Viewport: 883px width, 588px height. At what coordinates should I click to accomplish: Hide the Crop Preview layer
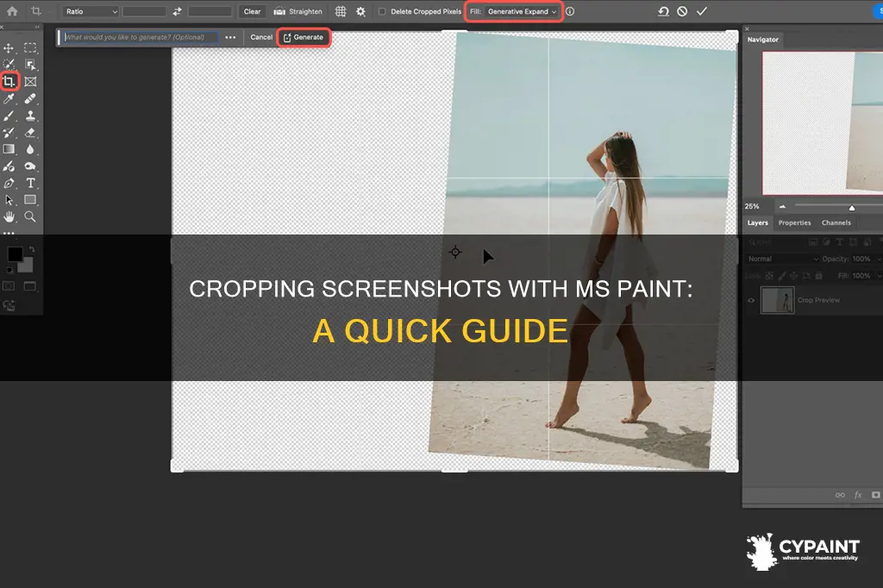coord(751,300)
